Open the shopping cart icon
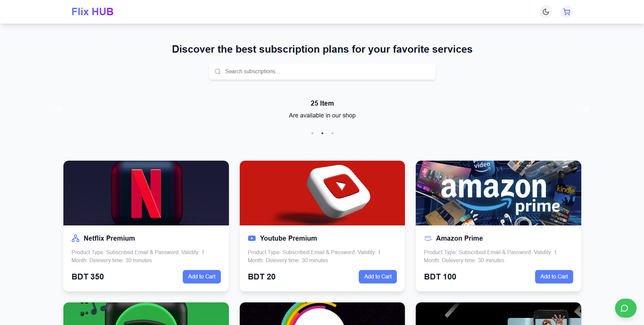Image resolution: width=644 pixels, height=325 pixels. pos(567,12)
